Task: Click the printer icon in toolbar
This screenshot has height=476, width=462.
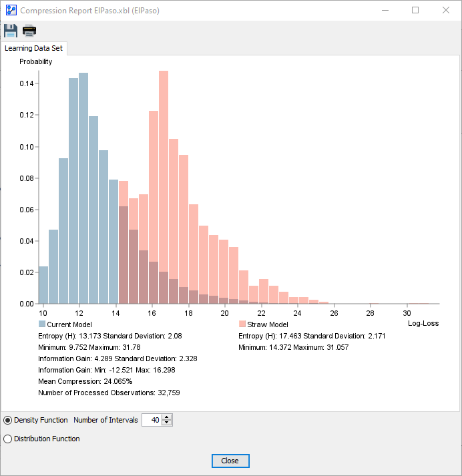Action: click(x=29, y=31)
